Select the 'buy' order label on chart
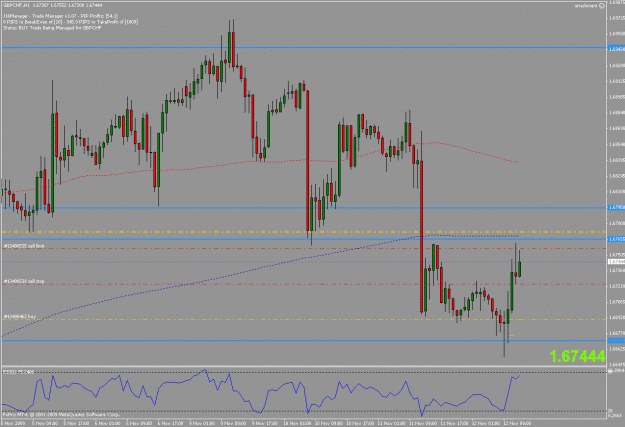The height and width of the screenshot is (427, 625). 20,317
